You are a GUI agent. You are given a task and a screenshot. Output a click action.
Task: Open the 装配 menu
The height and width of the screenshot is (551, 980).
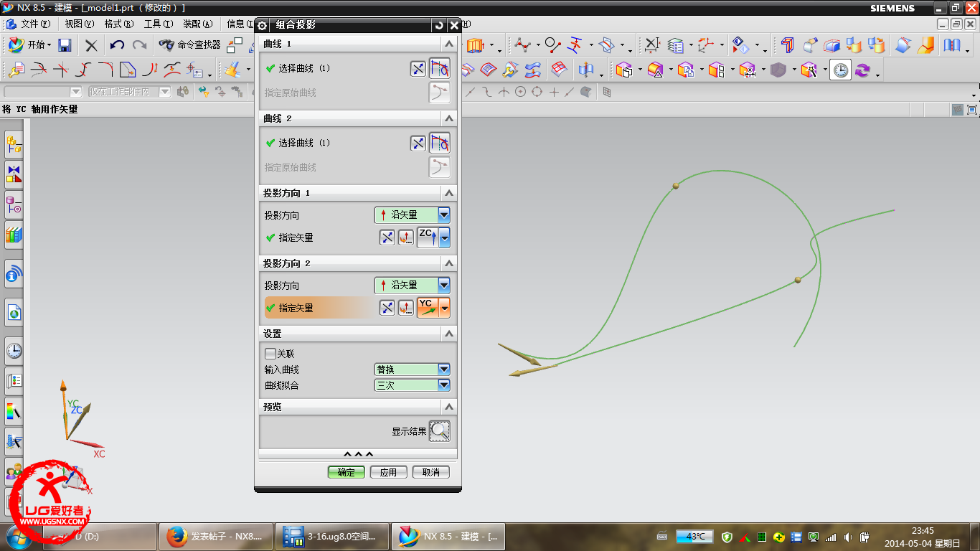[x=197, y=24]
